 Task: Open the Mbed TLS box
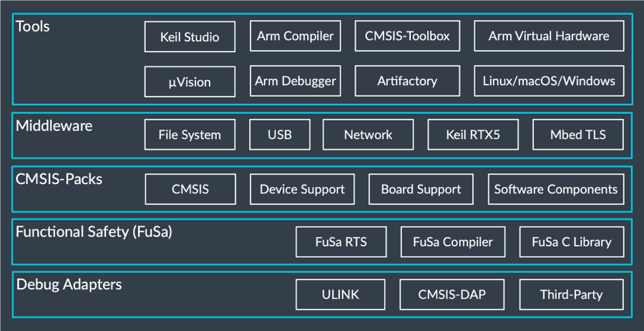click(577, 135)
